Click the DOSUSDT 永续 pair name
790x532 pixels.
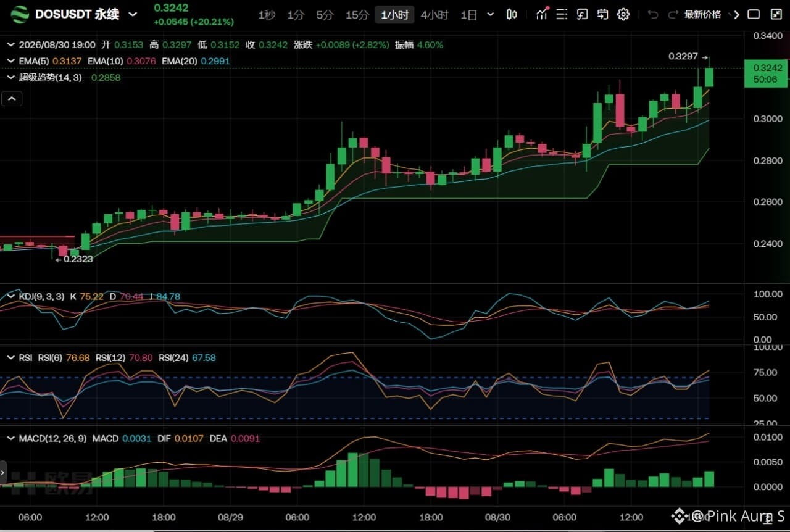77,14
